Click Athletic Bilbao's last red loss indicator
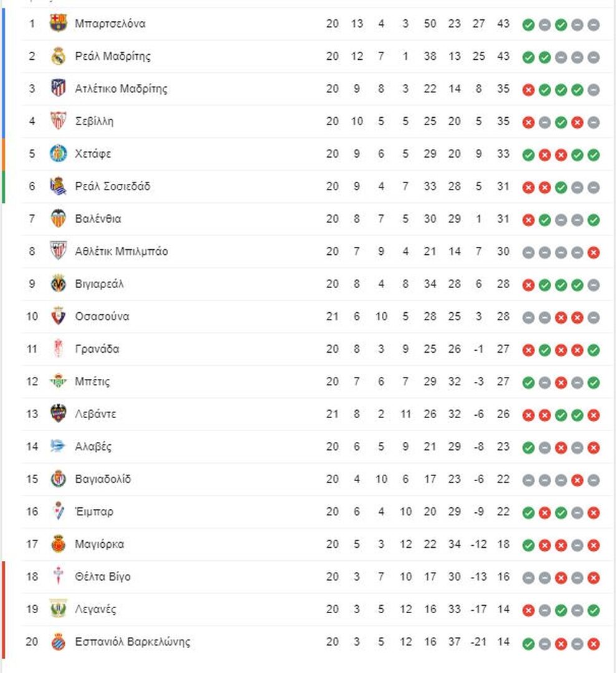The width and height of the screenshot is (616, 673). (x=594, y=252)
